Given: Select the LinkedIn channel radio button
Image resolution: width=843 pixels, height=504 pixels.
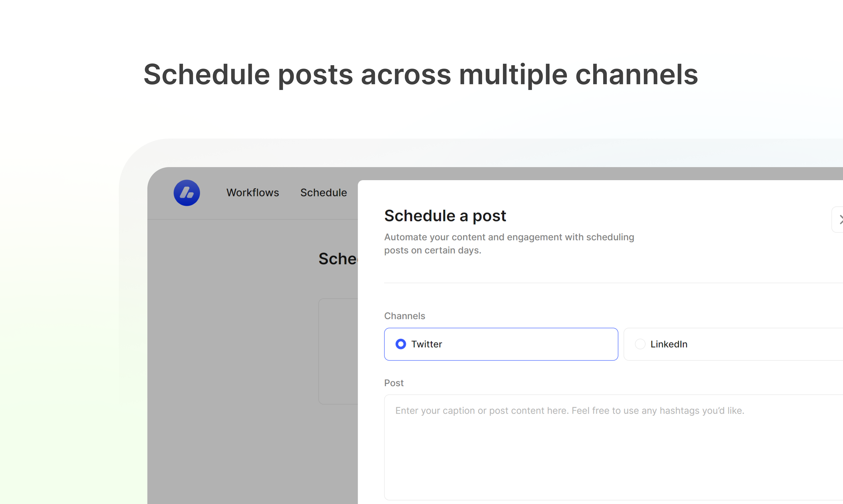Looking at the screenshot, I should [x=640, y=344].
